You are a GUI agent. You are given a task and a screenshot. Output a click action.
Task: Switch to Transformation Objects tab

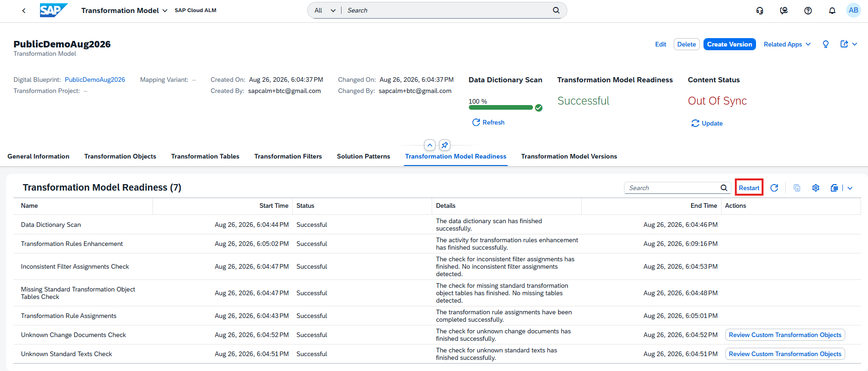point(120,156)
